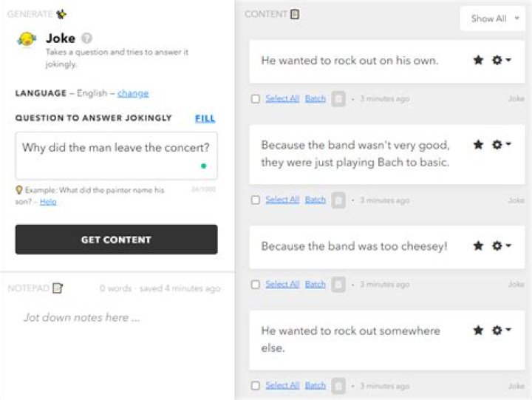Delete batch under 'Bach to basic' joke
The height and width of the screenshot is (400, 532).
pos(338,200)
